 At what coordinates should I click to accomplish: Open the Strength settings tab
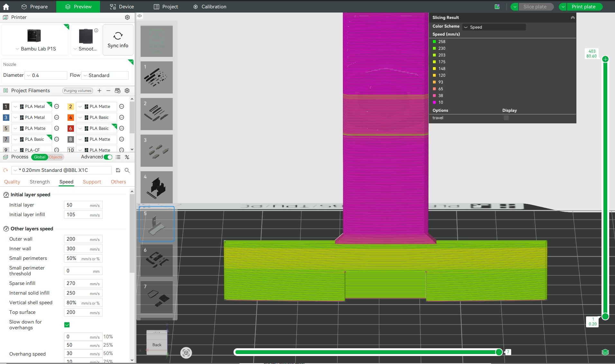(x=40, y=182)
